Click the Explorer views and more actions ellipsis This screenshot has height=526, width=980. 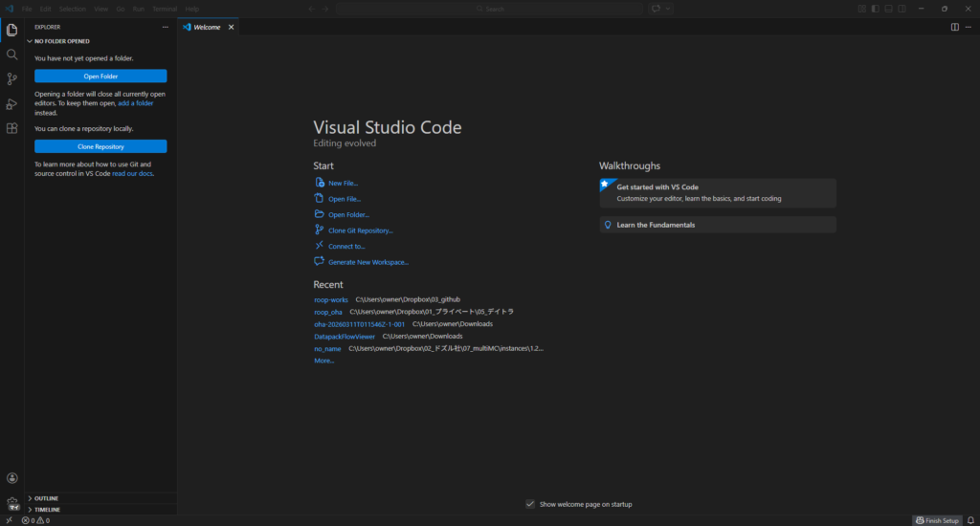[x=165, y=27]
